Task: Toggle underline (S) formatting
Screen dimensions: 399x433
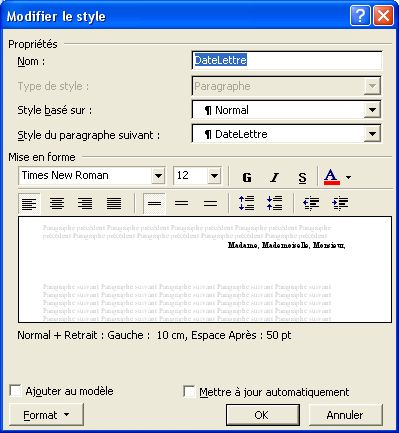Action: [302, 177]
